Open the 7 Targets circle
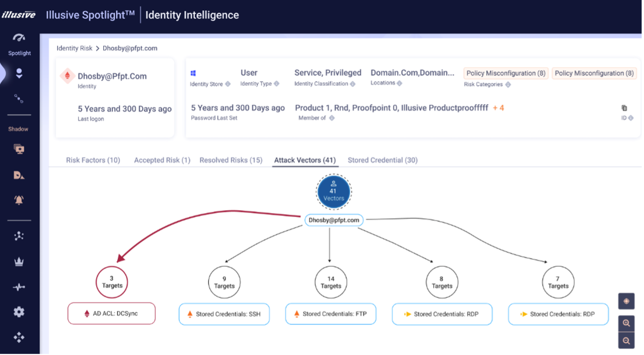The height and width of the screenshot is (355, 644). 558,282
